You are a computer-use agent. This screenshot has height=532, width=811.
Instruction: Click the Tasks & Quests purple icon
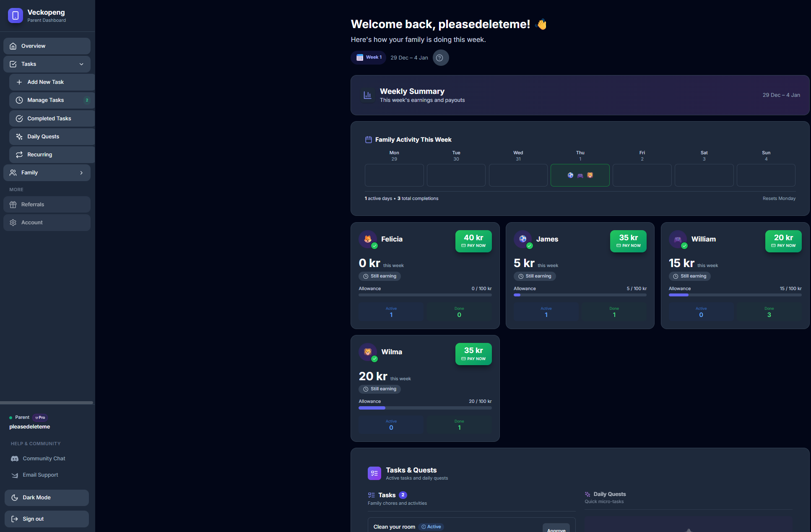pyautogui.click(x=374, y=473)
